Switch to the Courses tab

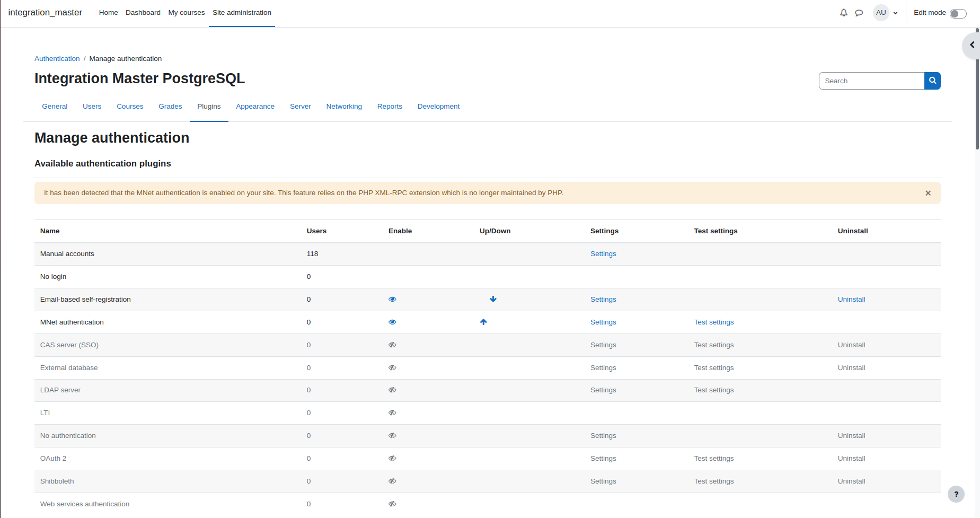[x=130, y=107]
